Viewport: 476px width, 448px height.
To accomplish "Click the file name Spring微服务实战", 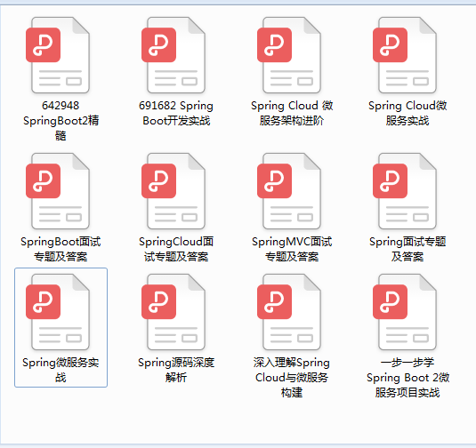I will coord(61,370).
